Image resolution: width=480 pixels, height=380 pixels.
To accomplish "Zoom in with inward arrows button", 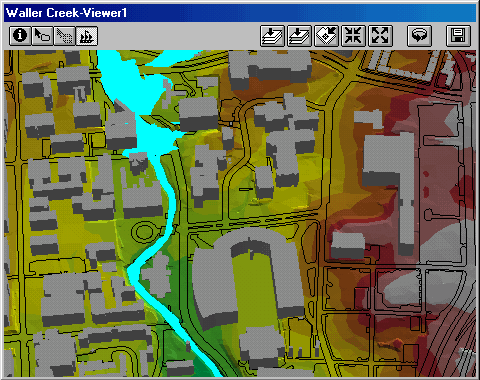I will 353,36.
